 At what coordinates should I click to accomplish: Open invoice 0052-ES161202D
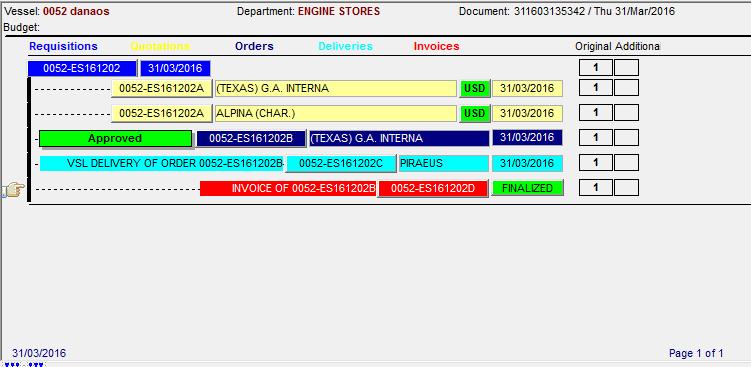click(x=433, y=188)
